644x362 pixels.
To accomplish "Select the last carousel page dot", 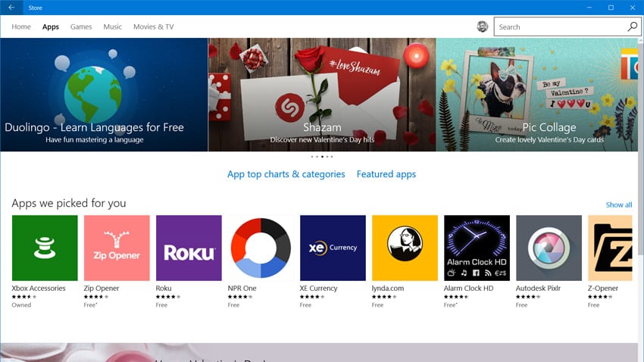I will (x=332, y=156).
